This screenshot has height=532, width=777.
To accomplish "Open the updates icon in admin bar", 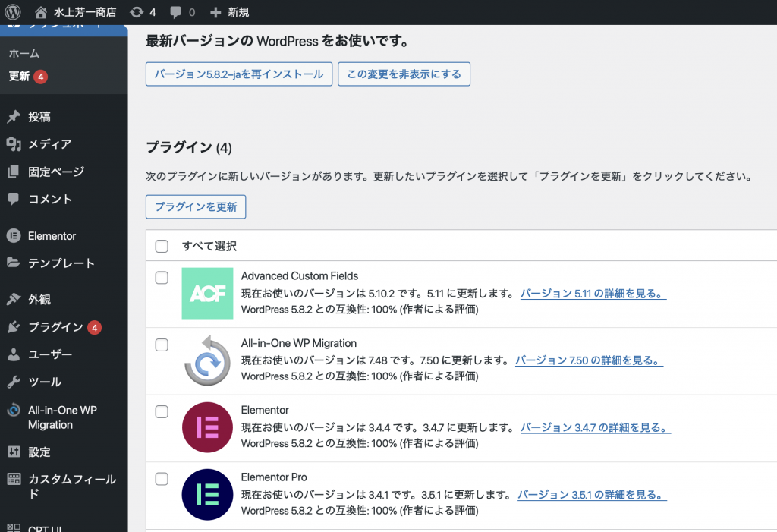I will (137, 12).
